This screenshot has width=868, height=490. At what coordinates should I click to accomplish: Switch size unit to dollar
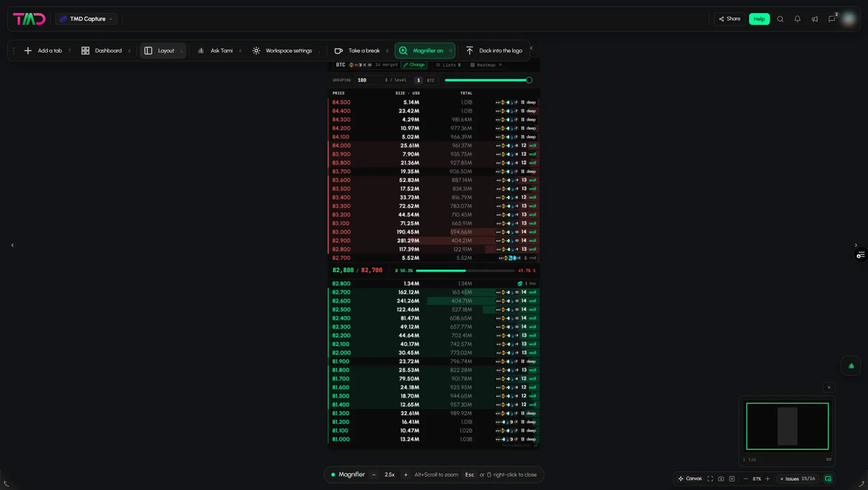pyautogui.click(x=418, y=80)
